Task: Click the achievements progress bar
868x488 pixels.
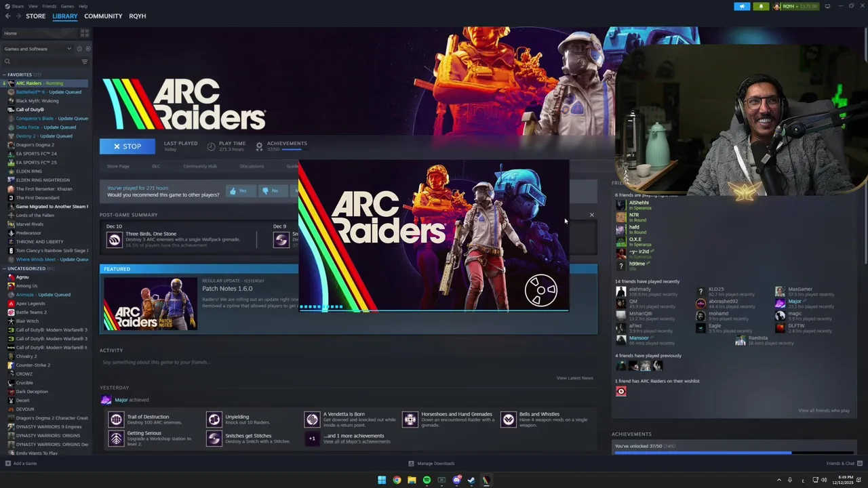Action: 733,453
